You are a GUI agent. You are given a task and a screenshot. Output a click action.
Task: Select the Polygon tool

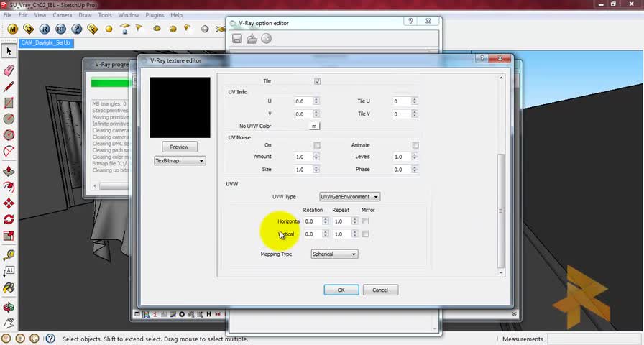[9, 134]
